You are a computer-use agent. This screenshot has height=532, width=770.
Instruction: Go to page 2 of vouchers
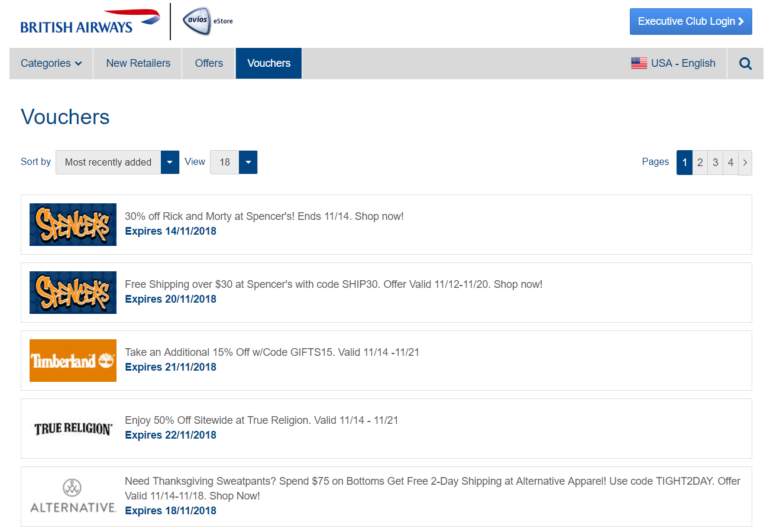[700, 163]
